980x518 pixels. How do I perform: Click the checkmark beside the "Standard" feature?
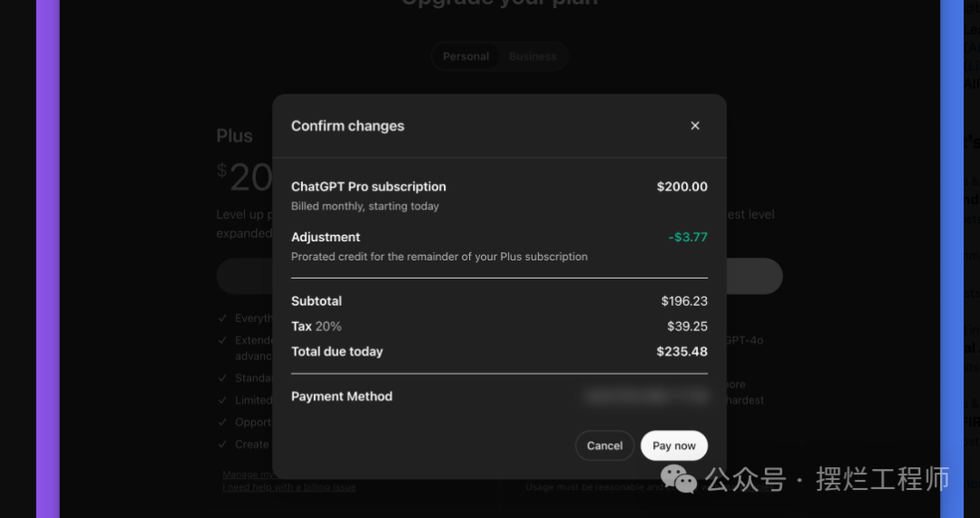coord(222,377)
